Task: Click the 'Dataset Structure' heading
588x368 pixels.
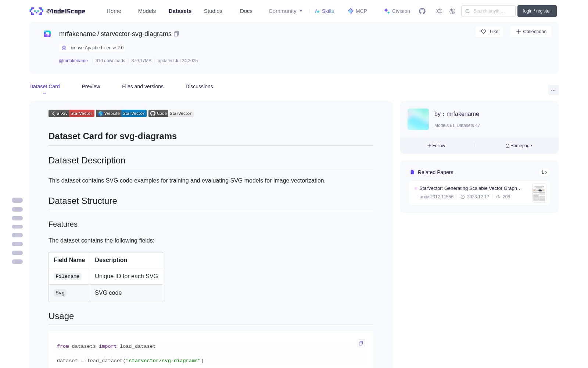Action: point(83,201)
